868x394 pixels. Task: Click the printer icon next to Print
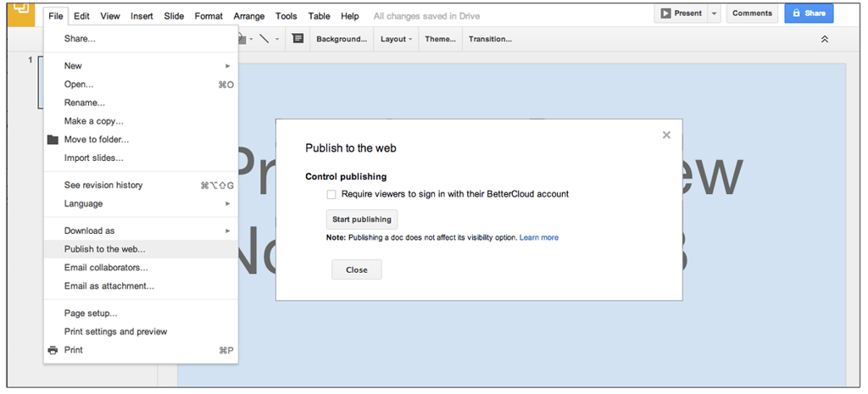(x=53, y=350)
